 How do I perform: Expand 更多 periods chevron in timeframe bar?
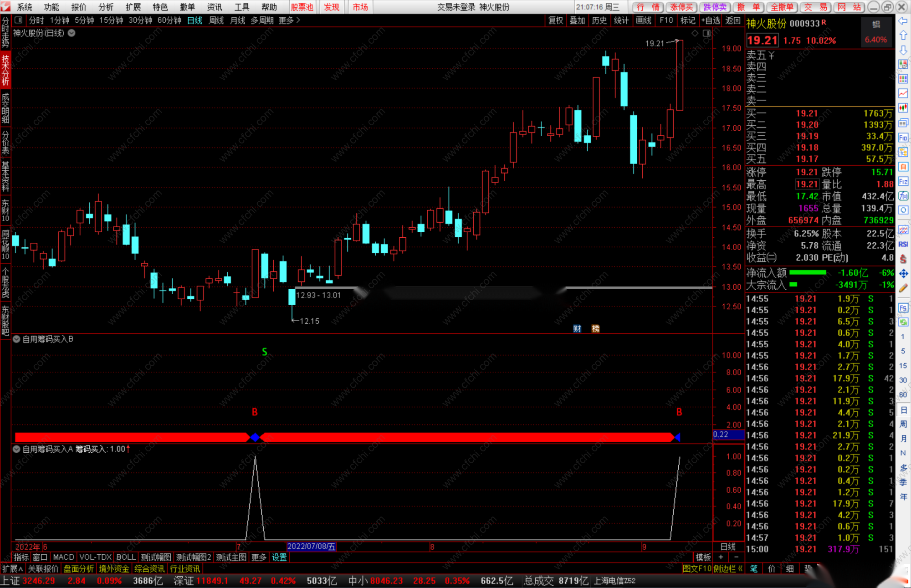(298, 20)
